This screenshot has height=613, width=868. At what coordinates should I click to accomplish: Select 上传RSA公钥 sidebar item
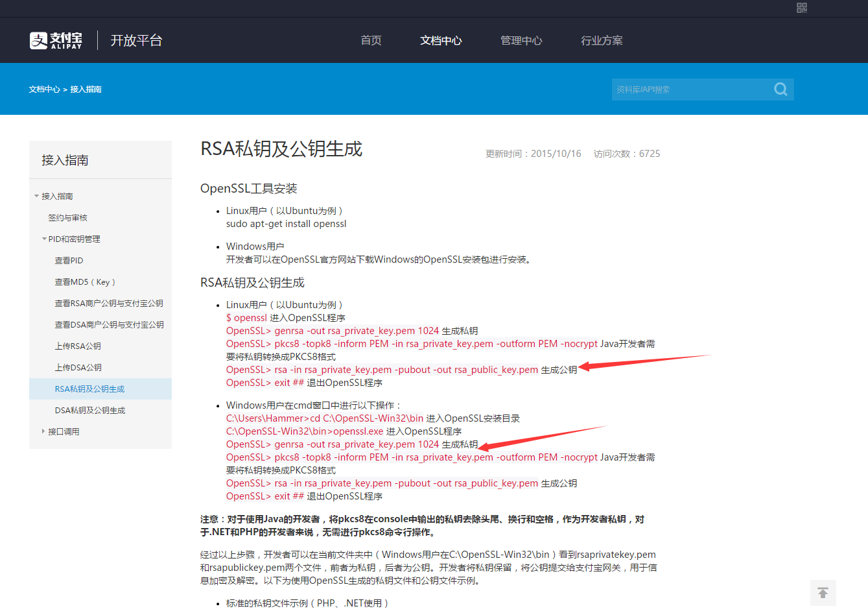[78, 346]
